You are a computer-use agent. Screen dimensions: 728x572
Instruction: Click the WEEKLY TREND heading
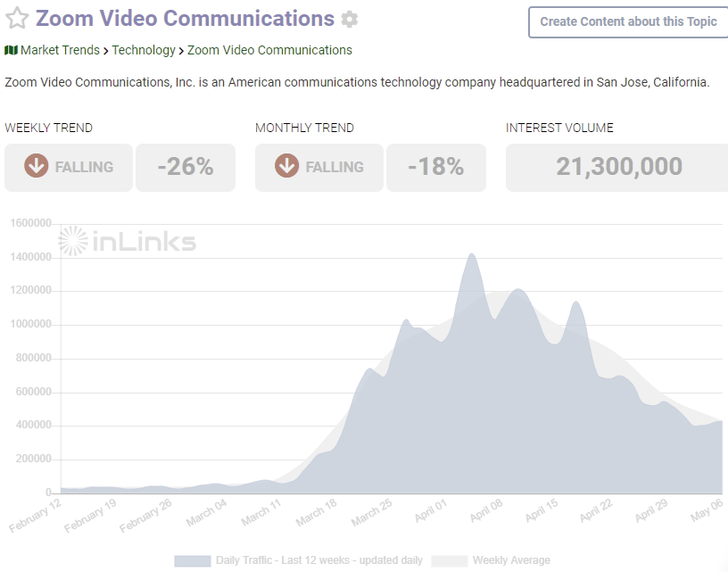[48, 128]
